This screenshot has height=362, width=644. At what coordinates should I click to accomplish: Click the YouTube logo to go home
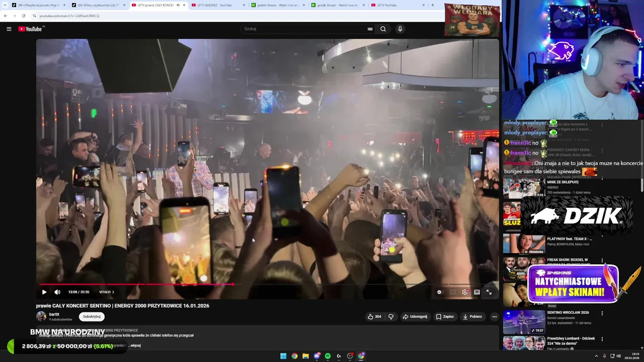[x=31, y=29]
